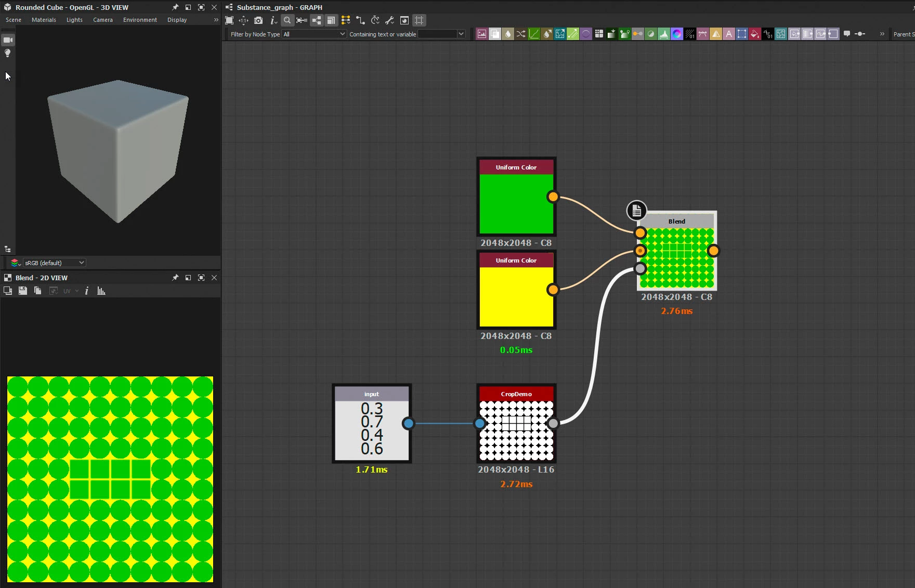Viewport: 915px width, 588px height.
Task: Open the node timing display dropdown
Action: pyautogui.click(x=375, y=20)
